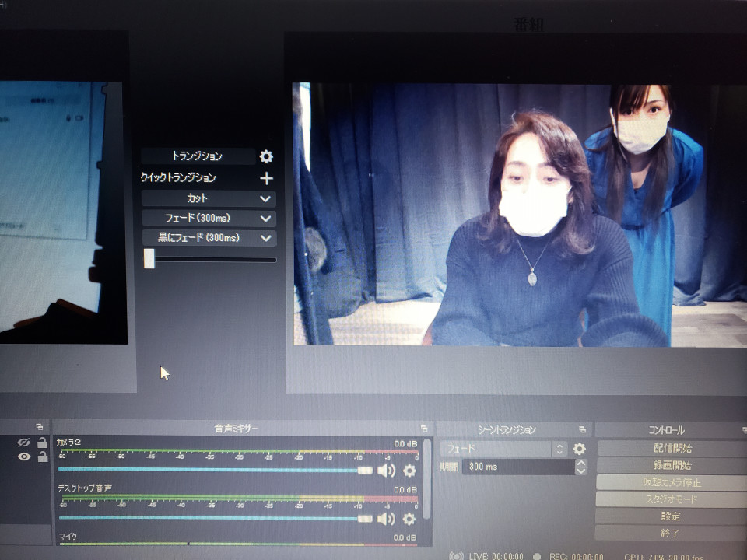The width and height of the screenshot is (747, 560).
Task: Trigger the 黒にフェード (300ms) transition
Action: tap(200, 238)
